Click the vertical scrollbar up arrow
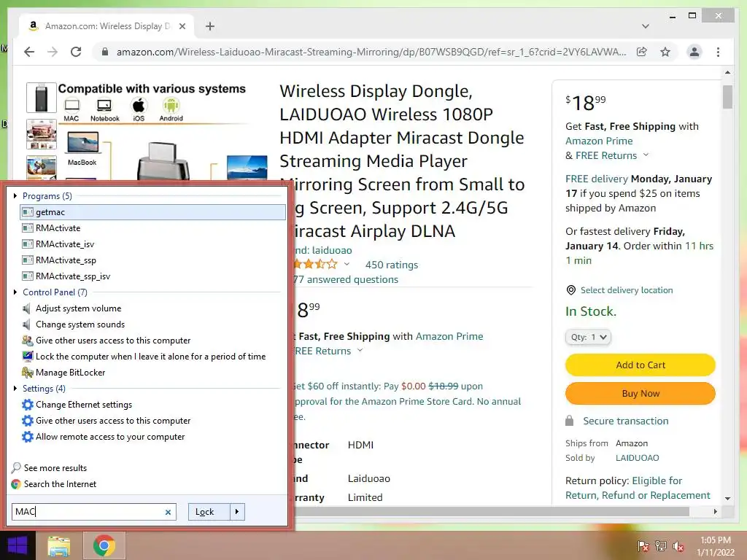Screen dimensions: 747x560 (x=727, y=72)
